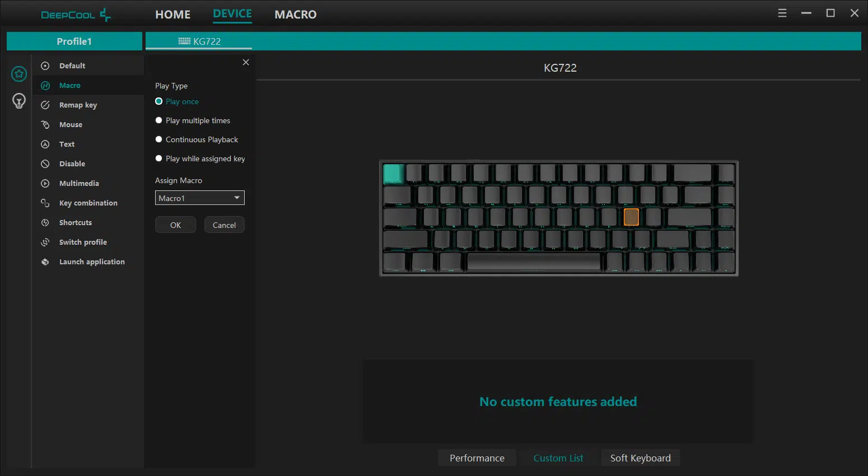Open the Launch application icon
868x476 pixels.
45,262
